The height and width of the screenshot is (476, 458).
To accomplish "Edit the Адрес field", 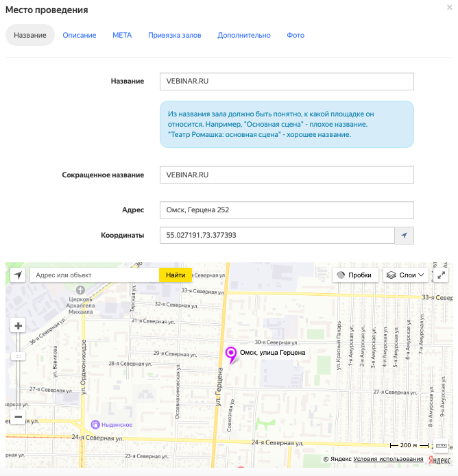I will (x=287, y=210).
